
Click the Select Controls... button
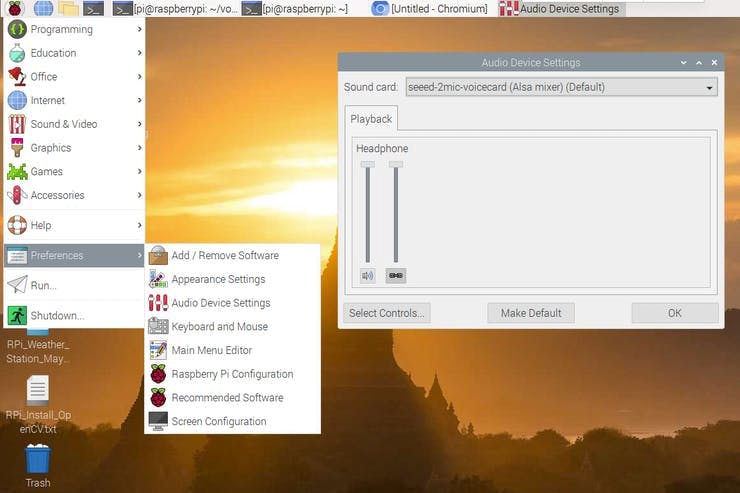tap(387, 313)
